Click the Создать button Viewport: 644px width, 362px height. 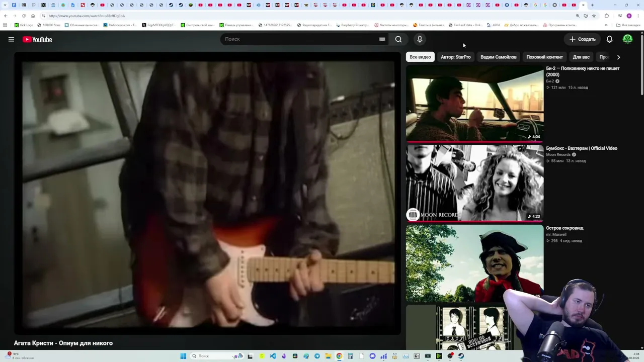pos(582,39)
